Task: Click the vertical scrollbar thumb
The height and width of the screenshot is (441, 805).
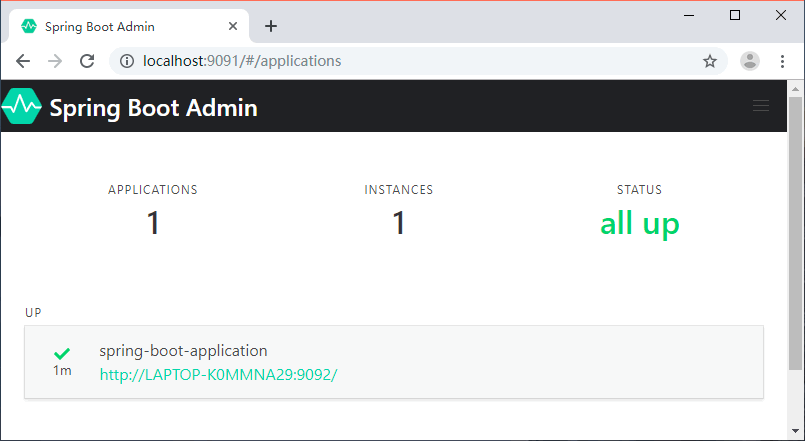Action: pyautogui.click(x=795, y=233)
